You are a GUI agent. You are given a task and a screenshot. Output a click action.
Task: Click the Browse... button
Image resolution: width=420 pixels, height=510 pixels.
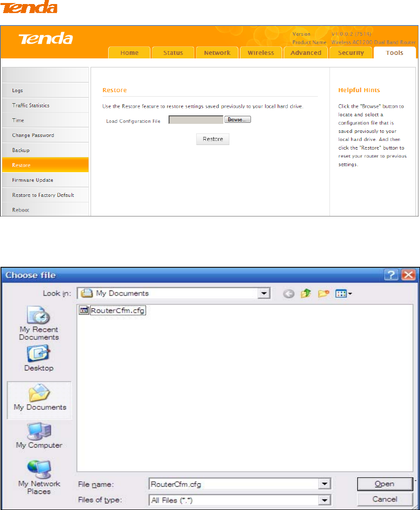point(237,120)
